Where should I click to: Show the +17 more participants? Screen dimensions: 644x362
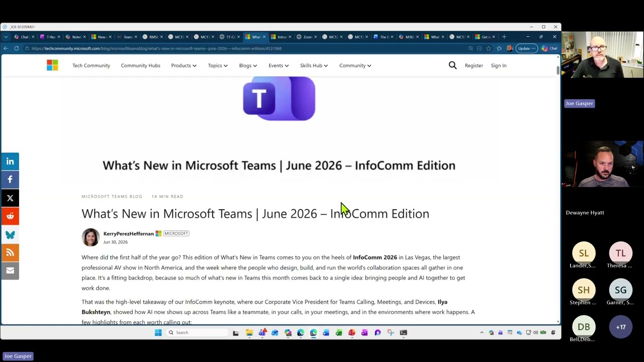pyautogui.click(x=620, y=327)
